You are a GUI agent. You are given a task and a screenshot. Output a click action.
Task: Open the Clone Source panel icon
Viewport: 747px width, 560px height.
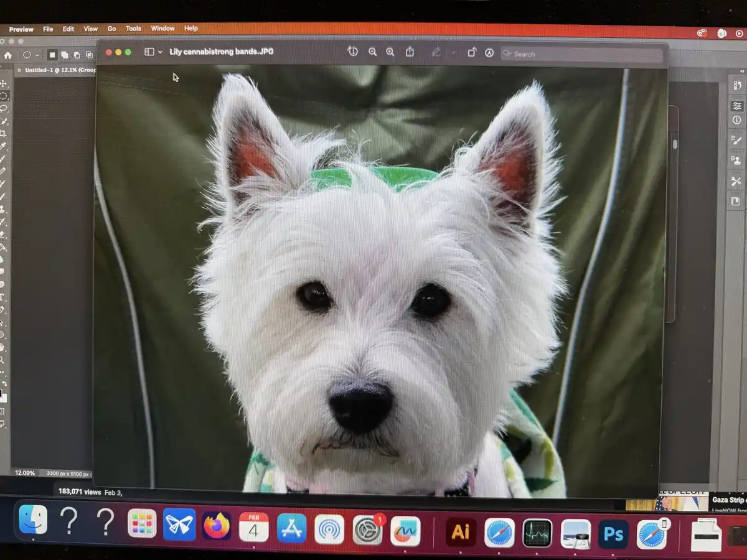pyautogui.click(x=736, y=160)
